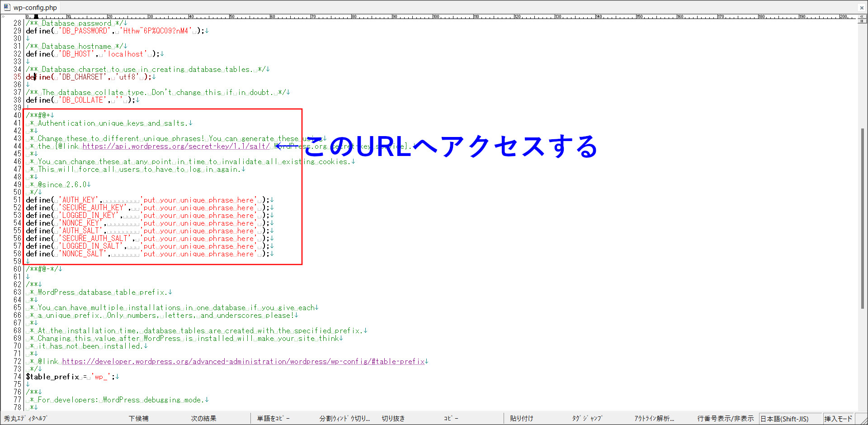Open the api.wordpress.org secret-key salt link
This screenshot has height=425, width=868.
pos(176,146)
